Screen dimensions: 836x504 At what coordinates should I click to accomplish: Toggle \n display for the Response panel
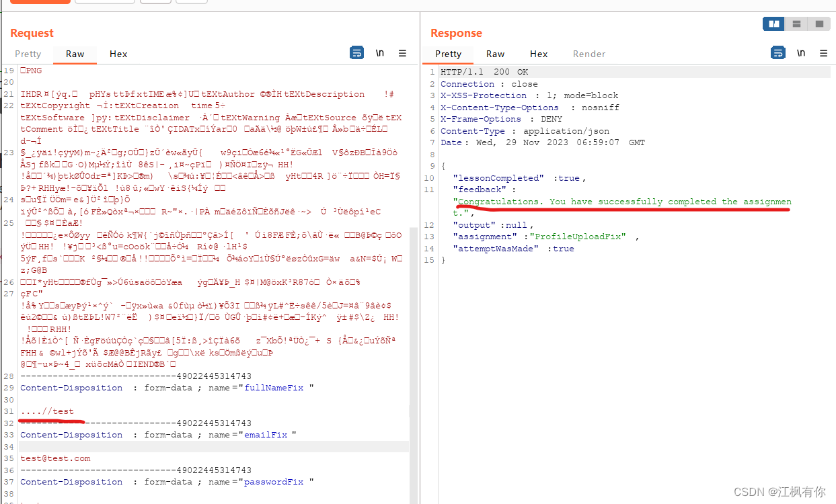801,52
